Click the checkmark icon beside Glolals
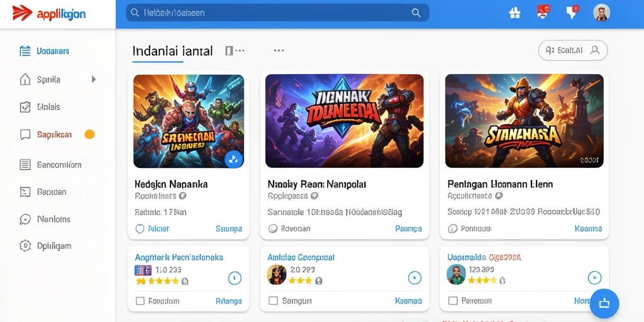The image size is (644, 322). [25, 107]
